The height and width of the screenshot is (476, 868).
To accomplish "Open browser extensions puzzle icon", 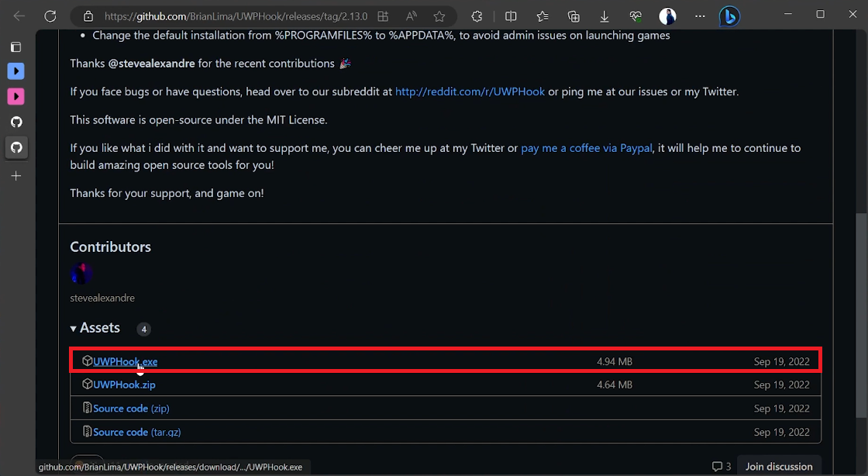I will [477, 16].
